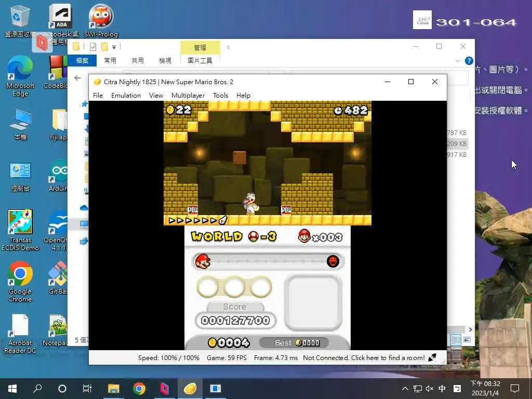The height and width of the screenshot is (399, 532).
Task: Select the Microsoft Edge desktop icon
Action: coord(20,76)
